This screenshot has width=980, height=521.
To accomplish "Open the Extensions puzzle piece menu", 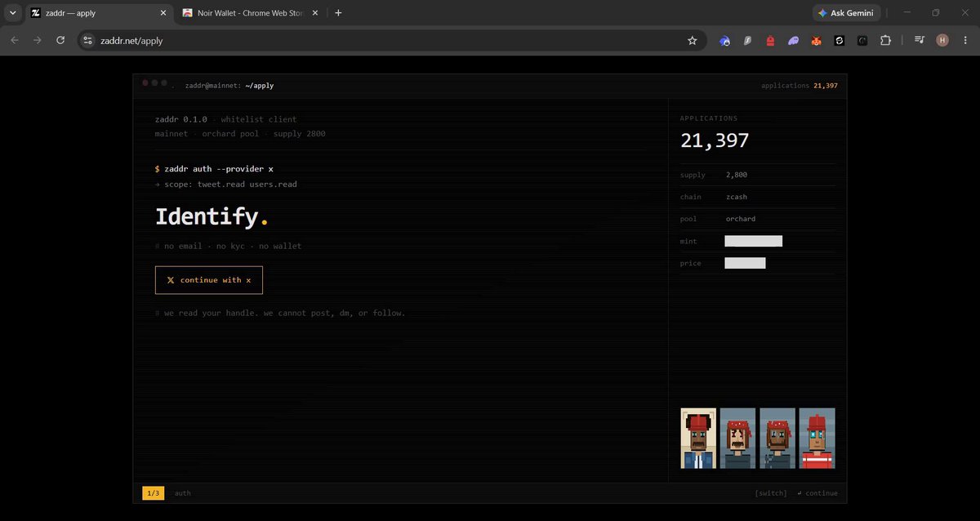I will coord(885,40).
